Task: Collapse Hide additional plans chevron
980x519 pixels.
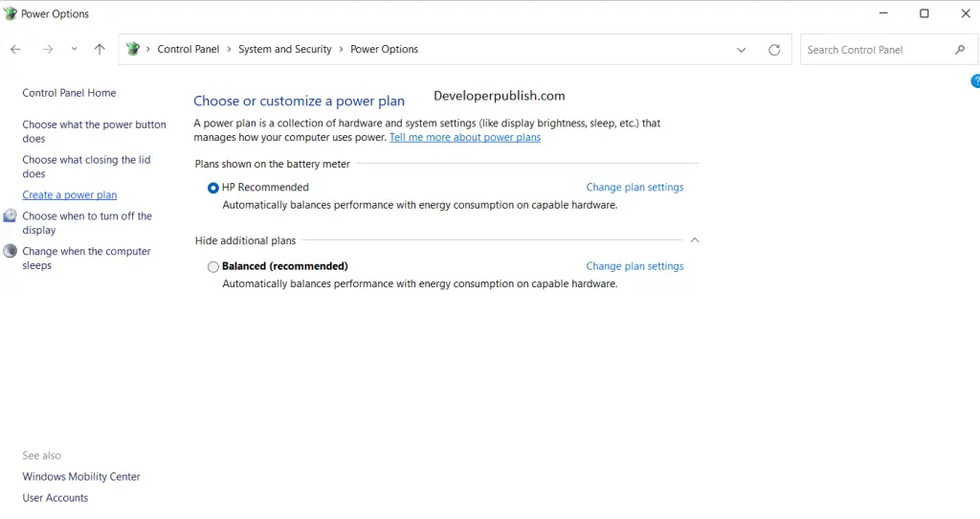Action: tap(695, 240)
